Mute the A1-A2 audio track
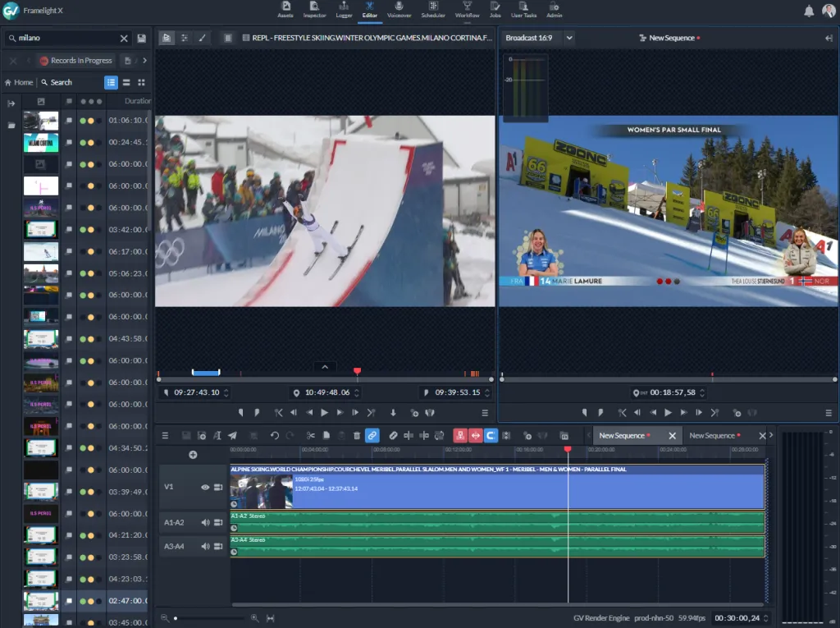 click(x=205, y=522)
